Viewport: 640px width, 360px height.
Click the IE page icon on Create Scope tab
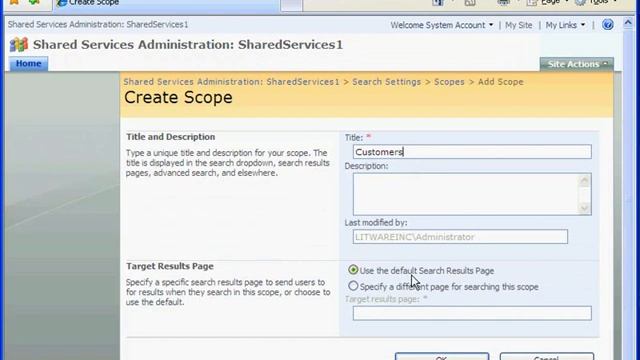[62, 3]
